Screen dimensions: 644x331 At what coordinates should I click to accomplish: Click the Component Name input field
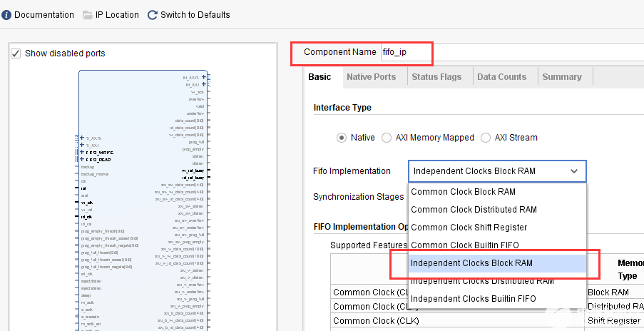coord(405,52)
